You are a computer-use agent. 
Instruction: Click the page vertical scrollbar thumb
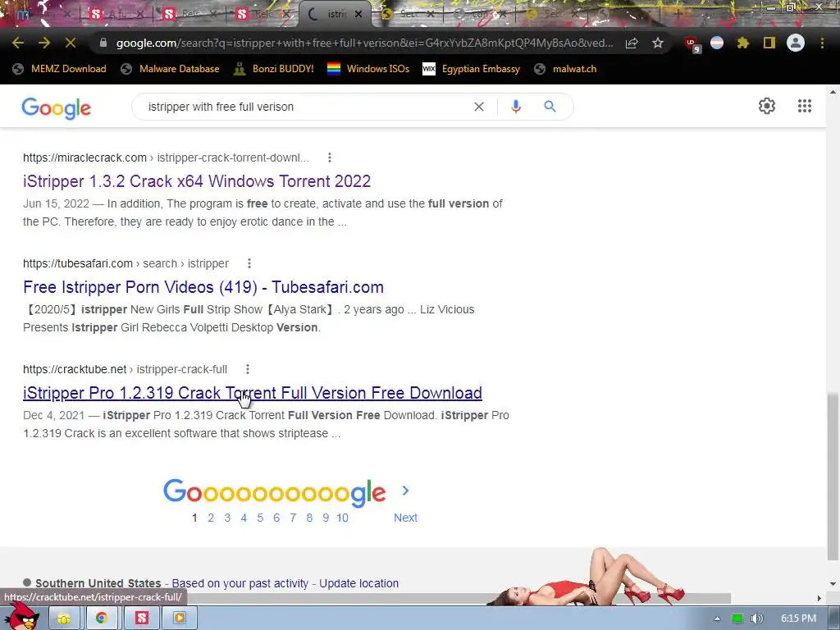tap(833, 477)
